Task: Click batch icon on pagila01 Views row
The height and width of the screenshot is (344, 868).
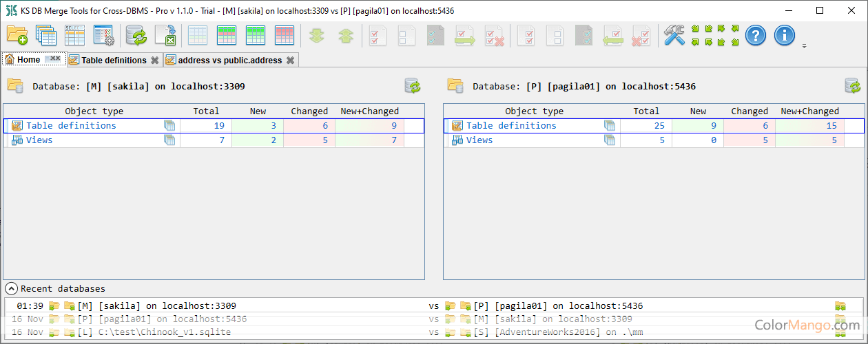Action: tap(610, 140)
